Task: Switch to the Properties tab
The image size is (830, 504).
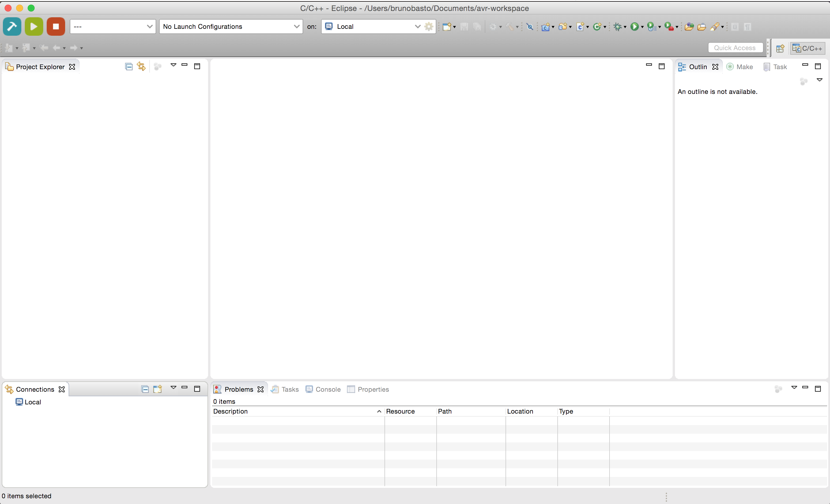Action: point(368,389)
